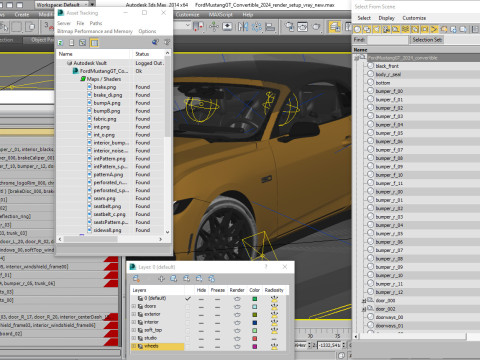
Task: Expand door_002 in Select From Scene
Action: [x=364, y=309]
